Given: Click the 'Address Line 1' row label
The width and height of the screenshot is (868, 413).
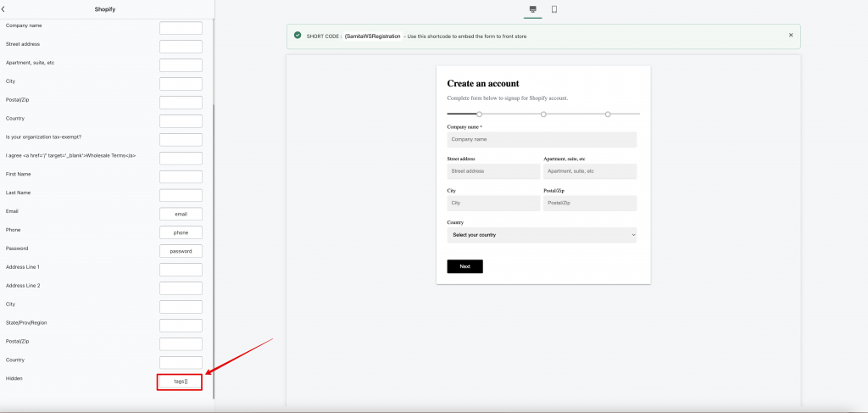Looking at the screenshot, I should [23, 267].
